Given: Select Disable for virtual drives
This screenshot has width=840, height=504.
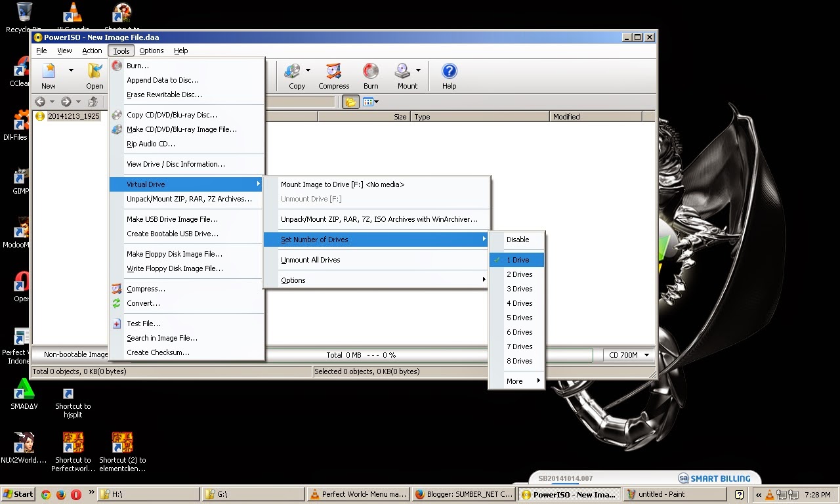Looking at the screenshot, I should click(517, 240).
